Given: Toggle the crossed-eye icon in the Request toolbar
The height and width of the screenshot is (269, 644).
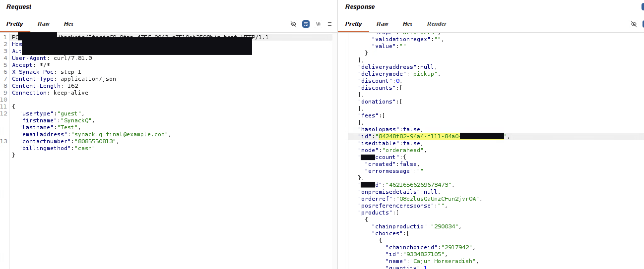Looking at the screenshot, I should 293,24.
